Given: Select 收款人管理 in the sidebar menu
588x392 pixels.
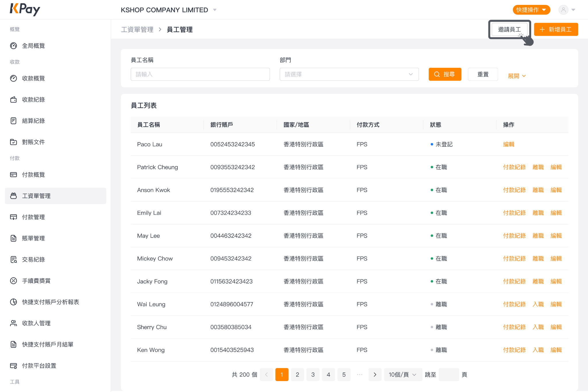Looking at the screenshot, I should coord(56,323).
